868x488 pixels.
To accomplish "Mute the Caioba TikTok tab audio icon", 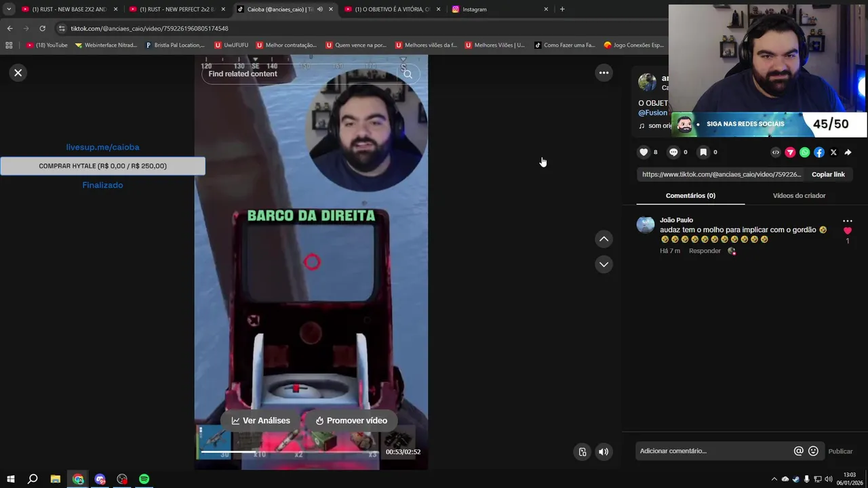I will 320,9.
